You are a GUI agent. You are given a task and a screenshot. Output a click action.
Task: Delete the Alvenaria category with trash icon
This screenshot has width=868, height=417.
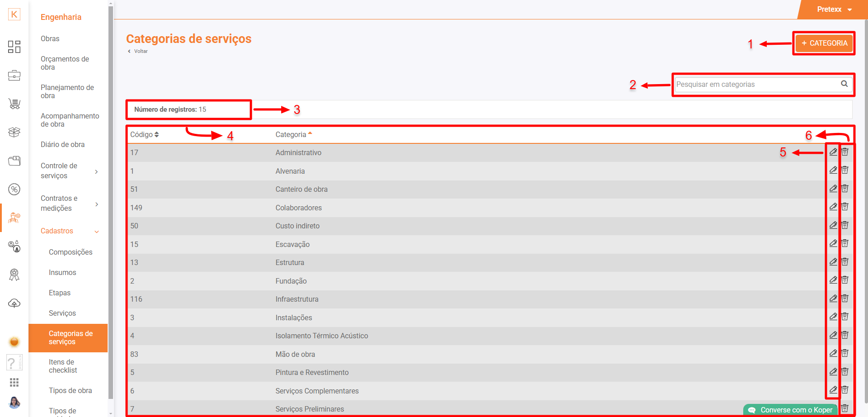point(844,170)
